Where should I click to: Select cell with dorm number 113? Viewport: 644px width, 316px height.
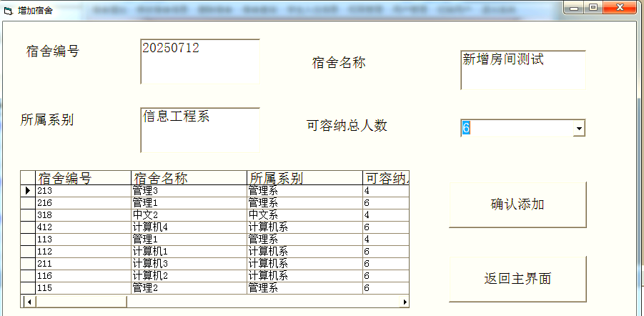tap(84, 240)
